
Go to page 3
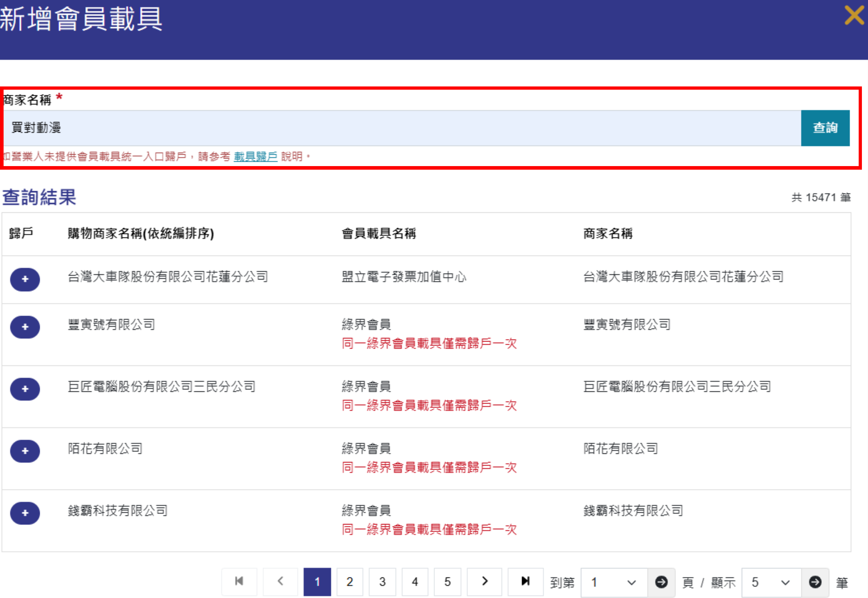[x=382, y=581]
